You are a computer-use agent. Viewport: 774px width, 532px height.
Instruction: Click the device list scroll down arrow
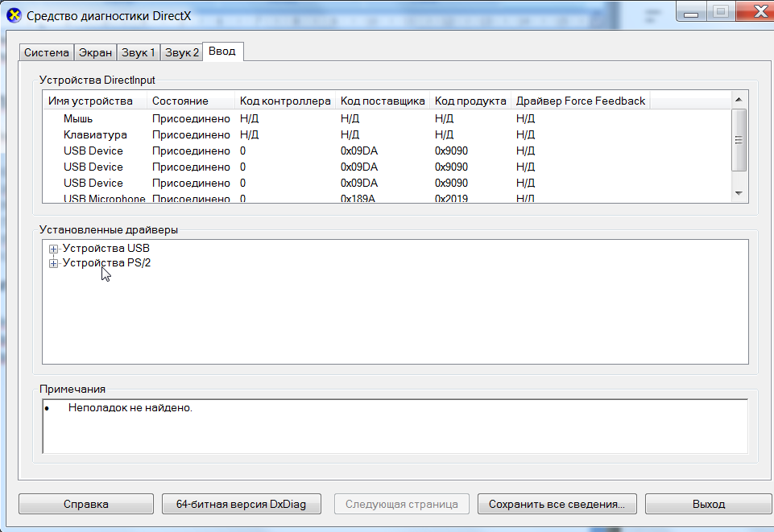pos(739,193)
